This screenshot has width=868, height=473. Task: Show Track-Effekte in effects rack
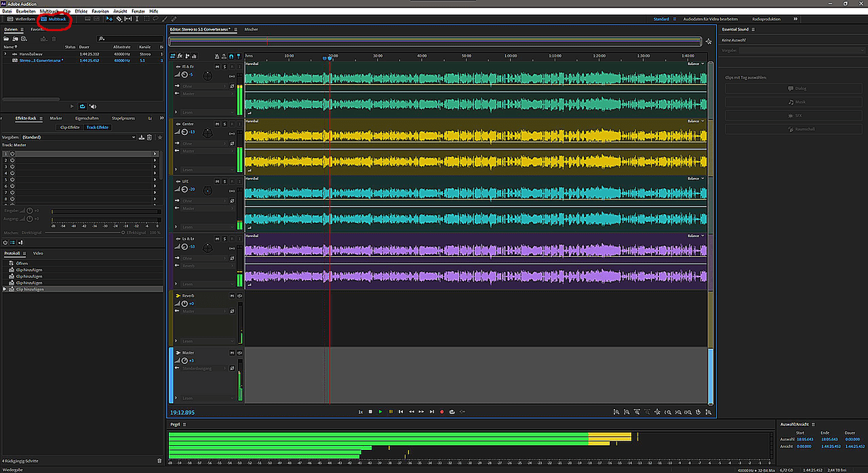click(98, 127)
